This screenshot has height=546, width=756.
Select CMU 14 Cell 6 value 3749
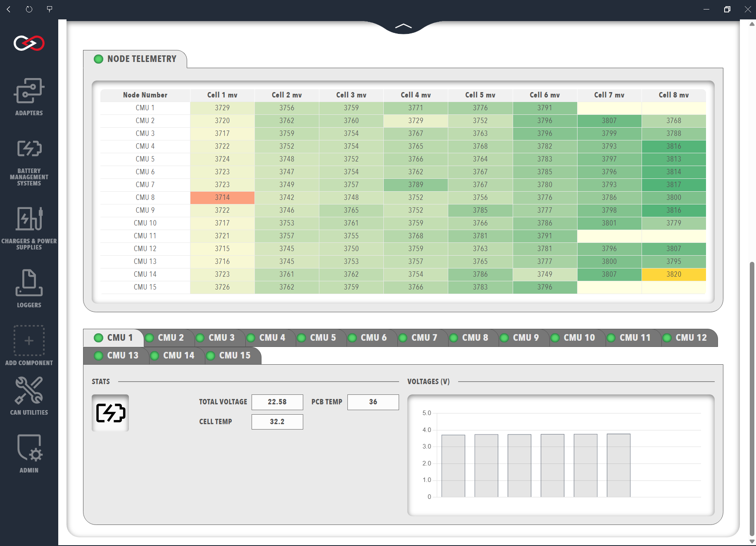545,274
